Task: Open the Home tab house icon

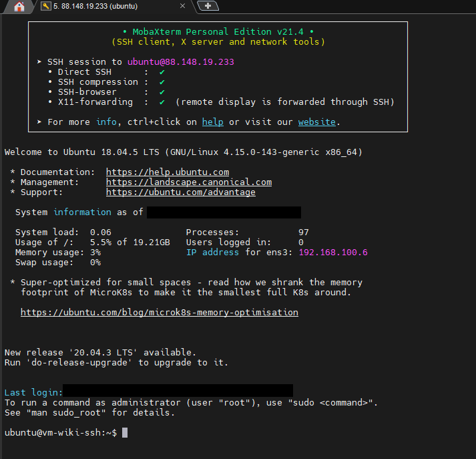Action: pyautogui.click(x=19, y=7)
